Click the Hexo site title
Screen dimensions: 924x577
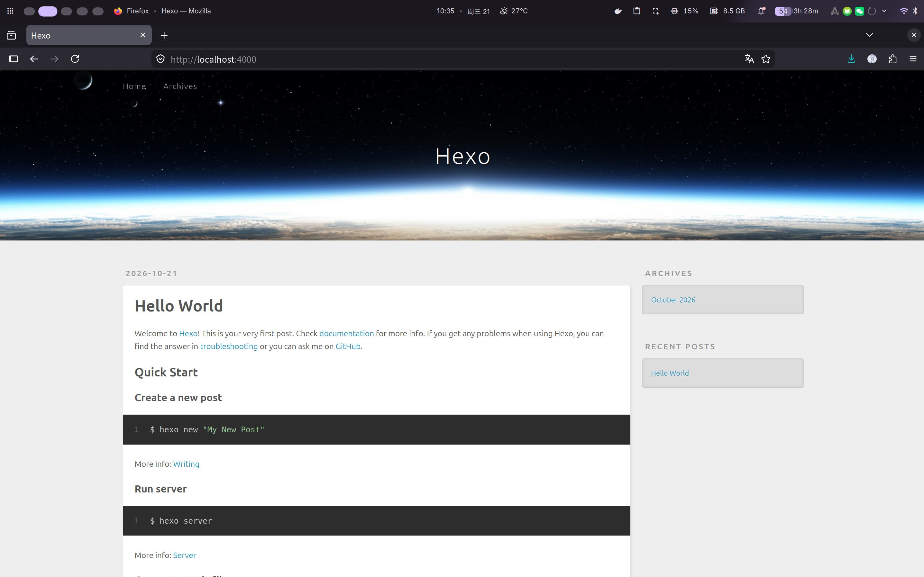click(462, 157)
